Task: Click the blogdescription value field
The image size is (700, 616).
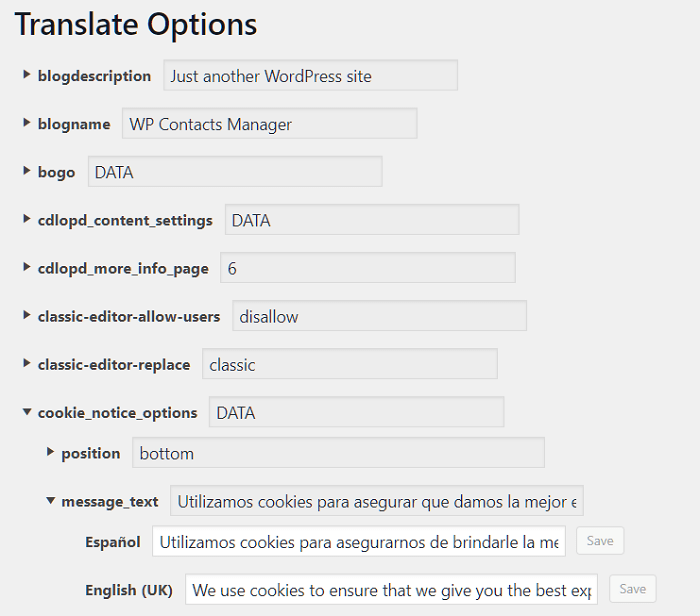Action: tap(310, 75)
